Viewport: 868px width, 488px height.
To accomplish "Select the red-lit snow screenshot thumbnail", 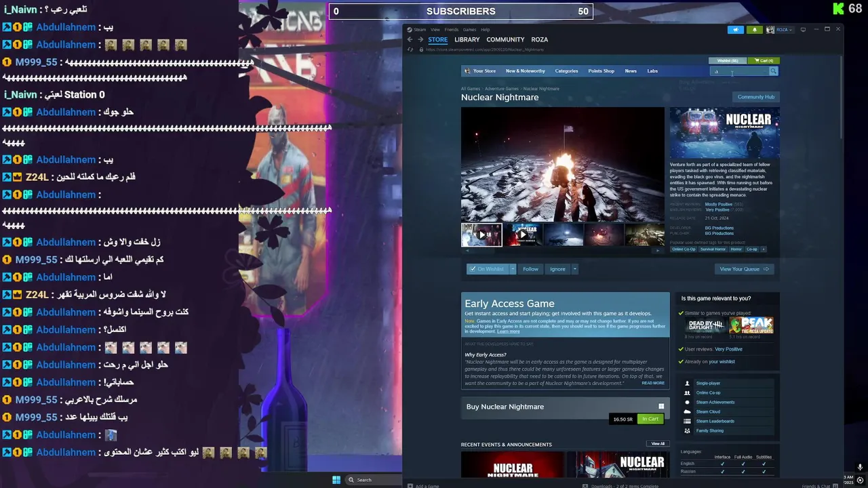I will point(604,235).
